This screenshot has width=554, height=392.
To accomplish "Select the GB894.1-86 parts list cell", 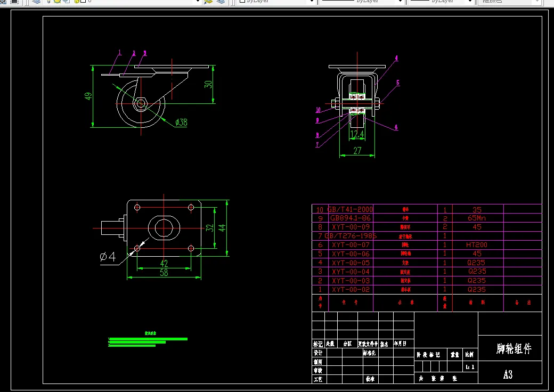I will click(350, 218).
